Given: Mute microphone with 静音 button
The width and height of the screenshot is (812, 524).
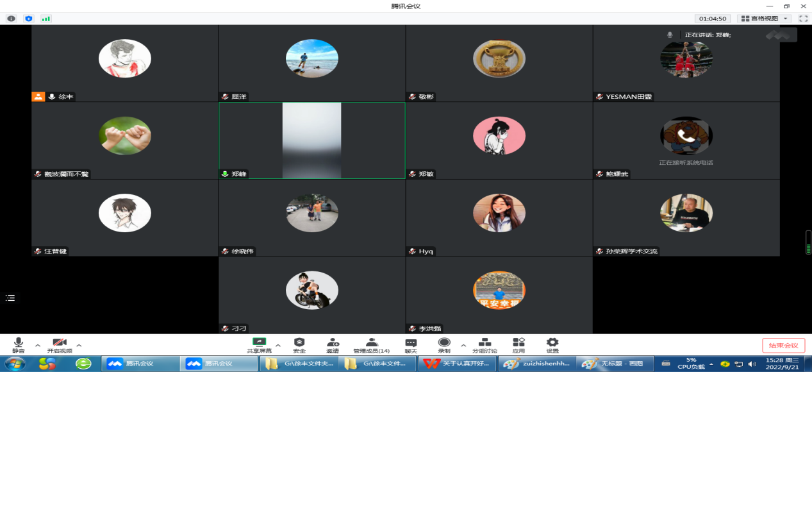Looking at the screenshot, I should (19, 345).
